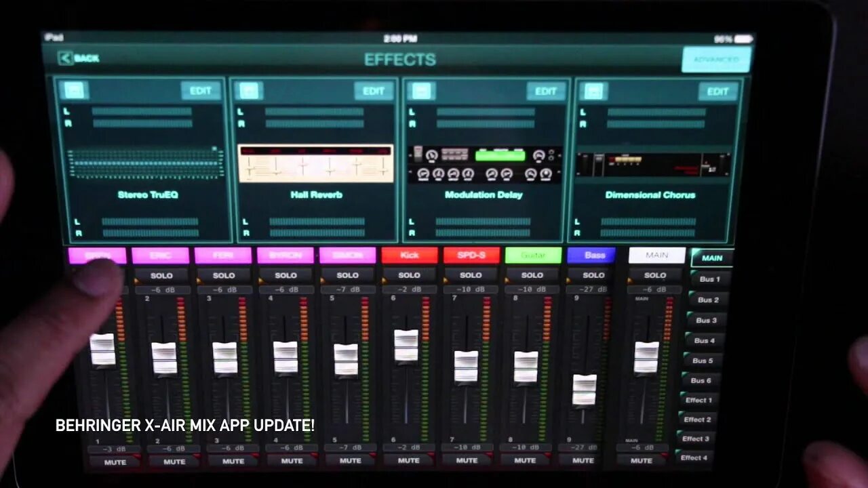
Task: Solo the SIMON channel
Action: click(347, 275)
